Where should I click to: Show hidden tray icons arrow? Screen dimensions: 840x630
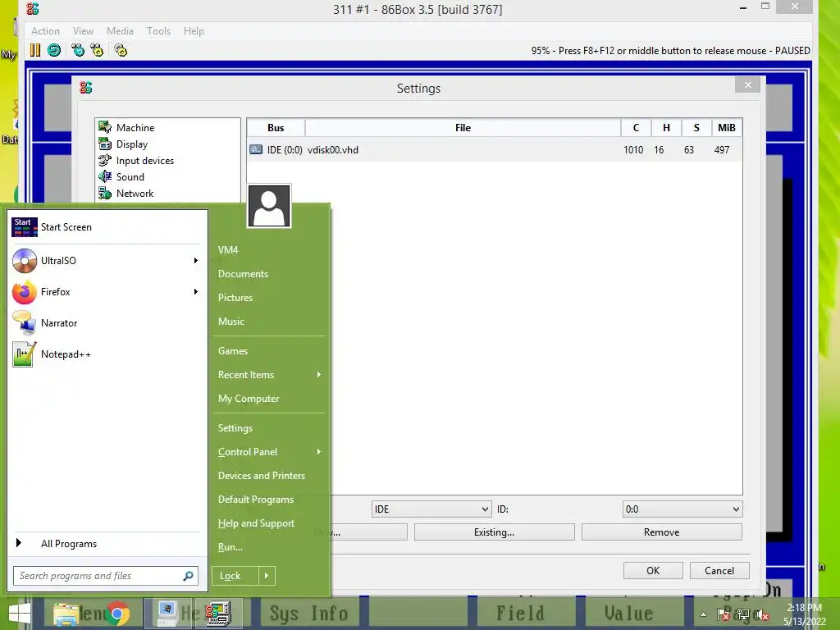click(703, 615)
